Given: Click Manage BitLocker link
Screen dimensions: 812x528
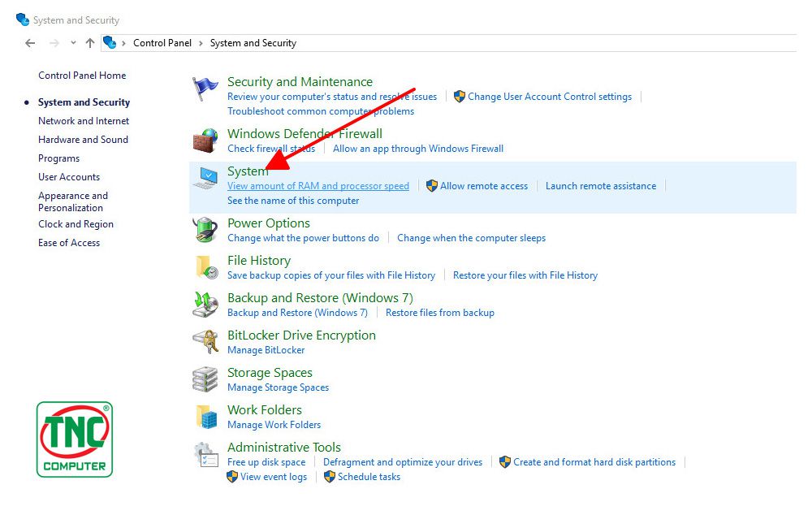Looking at the screenshot, I should [266, 350].
